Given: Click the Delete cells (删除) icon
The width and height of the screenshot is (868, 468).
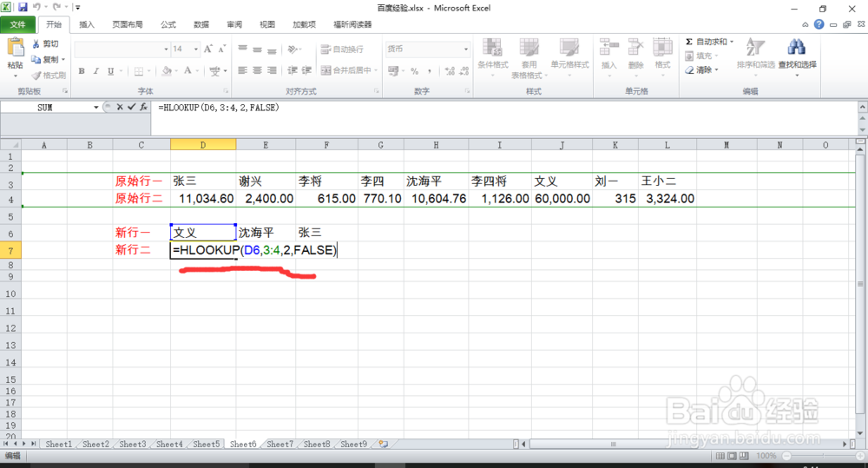Looking at the screenshot, I should (635, 48).
